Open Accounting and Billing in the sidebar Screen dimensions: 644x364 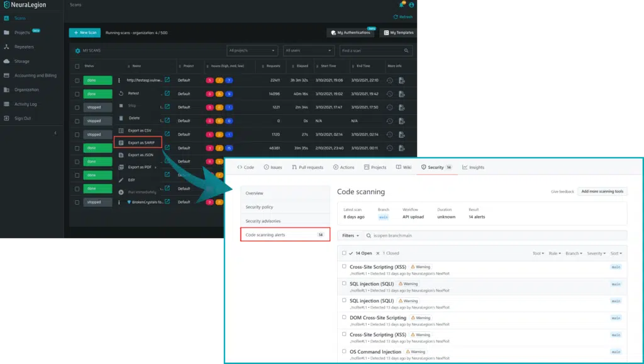tap(35, 76)
